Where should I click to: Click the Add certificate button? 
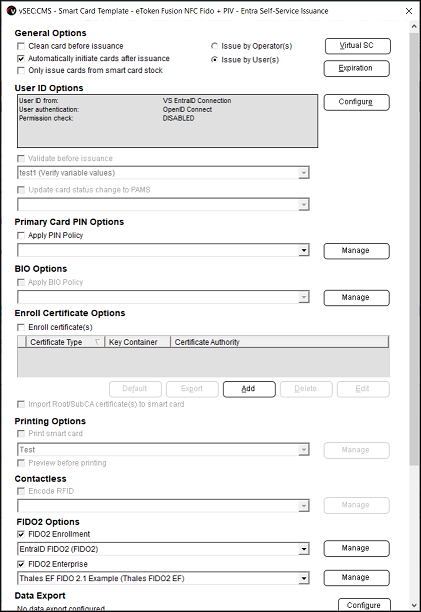(x=249, y=389)
